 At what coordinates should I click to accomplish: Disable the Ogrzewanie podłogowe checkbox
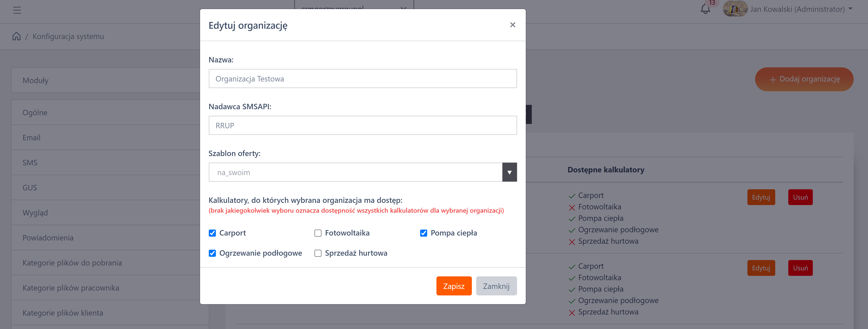click(212, 253)
